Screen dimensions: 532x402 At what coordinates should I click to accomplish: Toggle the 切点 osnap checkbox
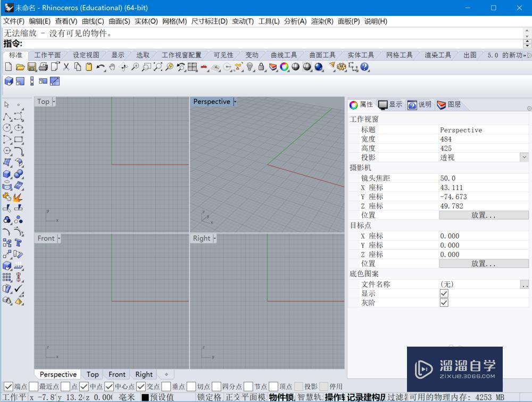[192, 387]
